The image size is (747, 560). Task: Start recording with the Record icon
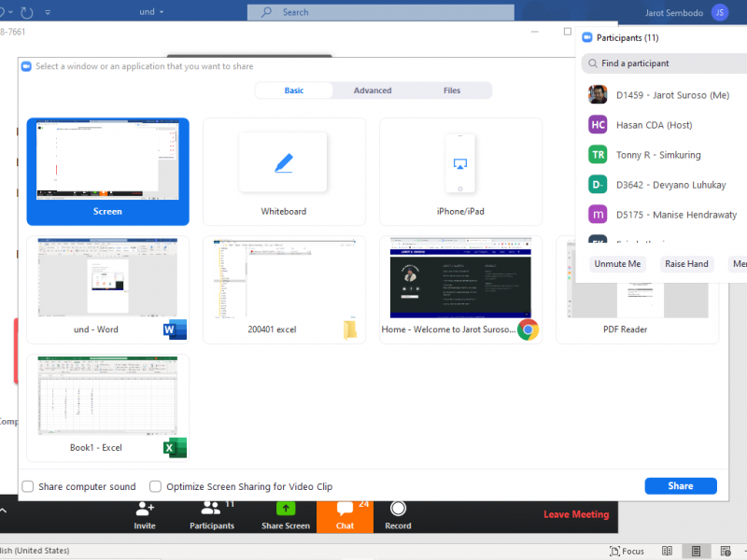click(x=398, y=510)
